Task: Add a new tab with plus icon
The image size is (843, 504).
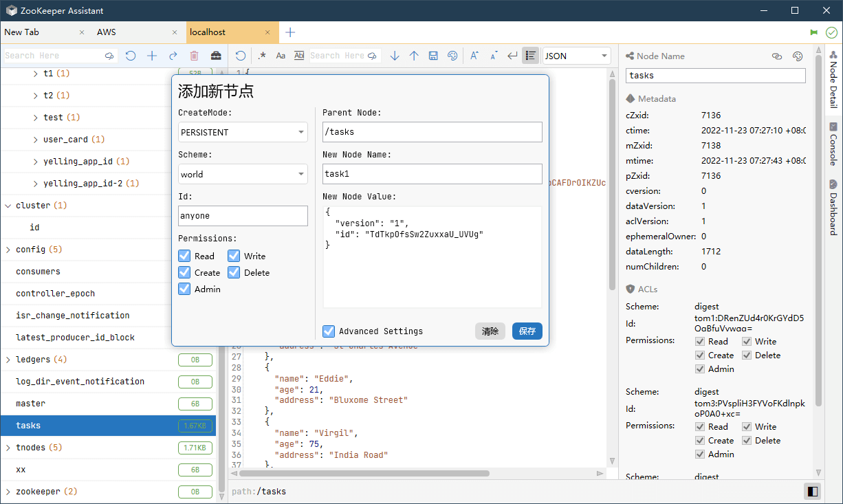Action: [x=290, y=32]
